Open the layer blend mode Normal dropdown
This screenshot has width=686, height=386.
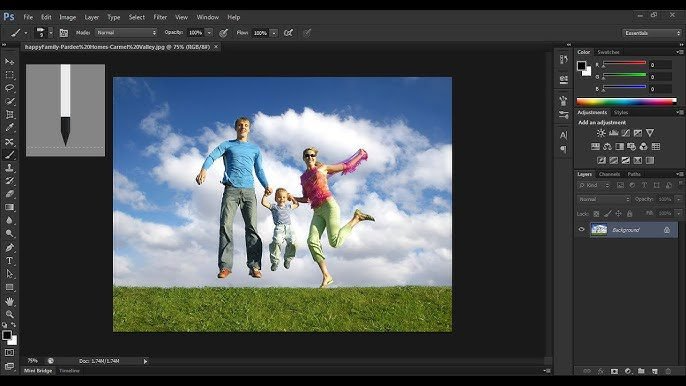click(x=603, y=199)
